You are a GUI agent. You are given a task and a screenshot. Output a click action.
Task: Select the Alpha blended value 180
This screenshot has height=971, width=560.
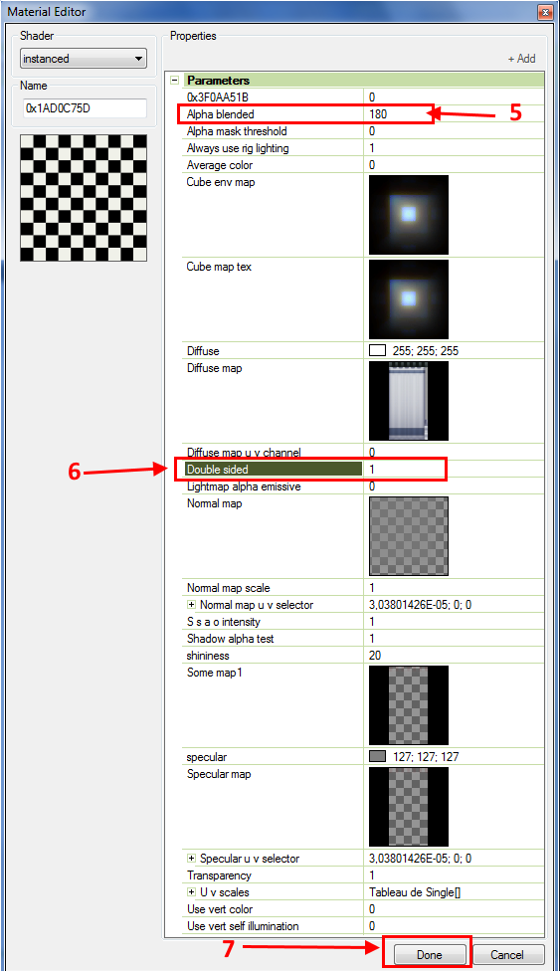378,114
